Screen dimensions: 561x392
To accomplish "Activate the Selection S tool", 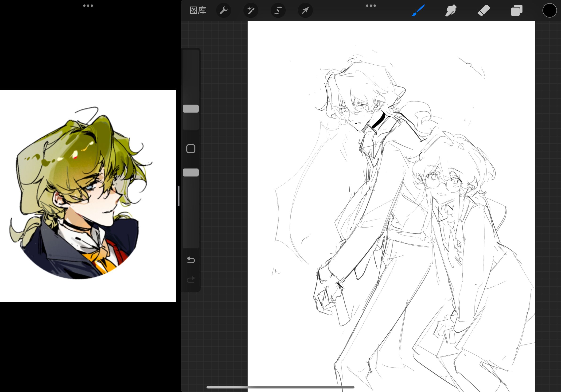I will 278,11.
